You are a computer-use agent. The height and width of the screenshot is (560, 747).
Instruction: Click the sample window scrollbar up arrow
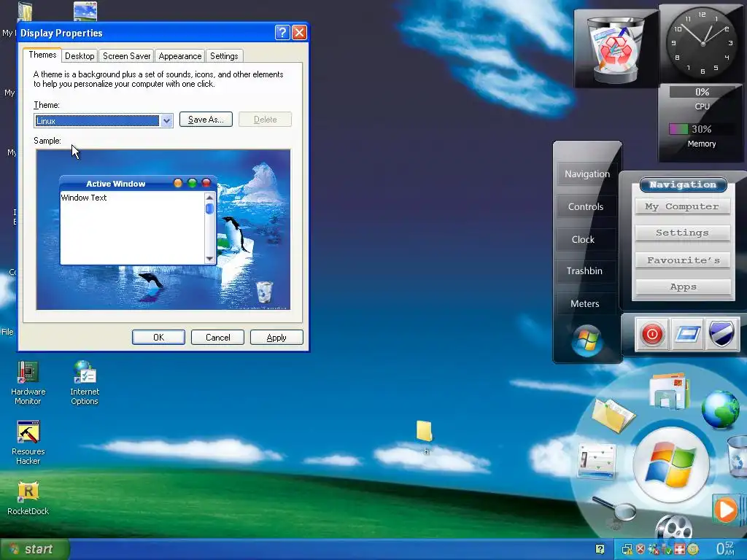[209, 197]
